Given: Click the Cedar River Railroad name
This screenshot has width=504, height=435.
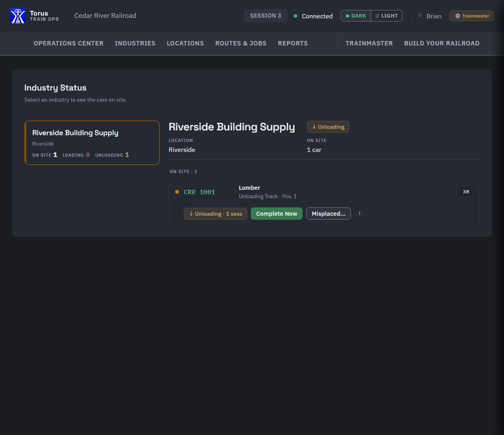Looking at the screenshot, I should [105, 16].
